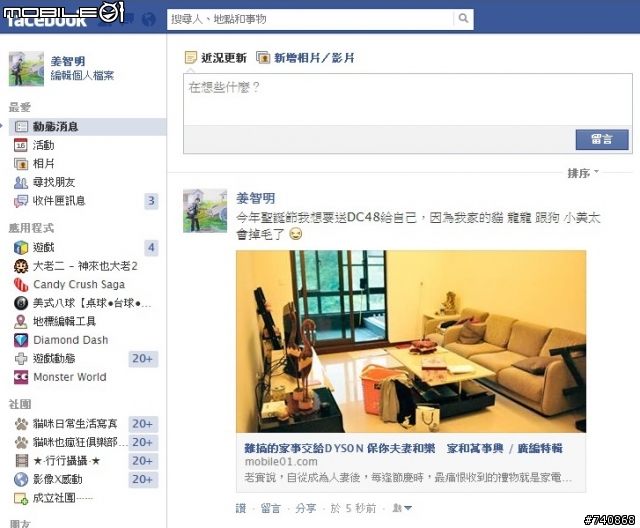The height and width of the screenshot is (528, 640).
Task: Open 編輯個人檔案 edit profile link
Action: coord(82,75)
